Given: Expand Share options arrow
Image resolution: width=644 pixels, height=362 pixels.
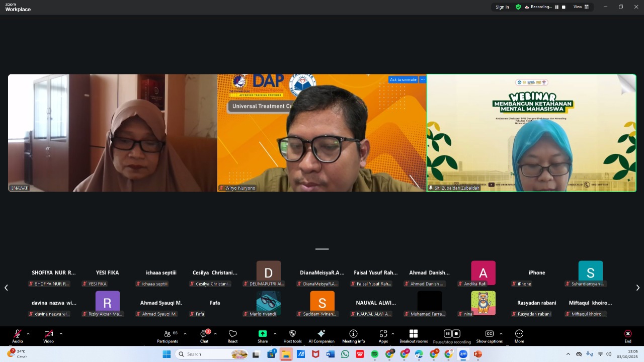Looking at the screenshot, I should 275,333.
